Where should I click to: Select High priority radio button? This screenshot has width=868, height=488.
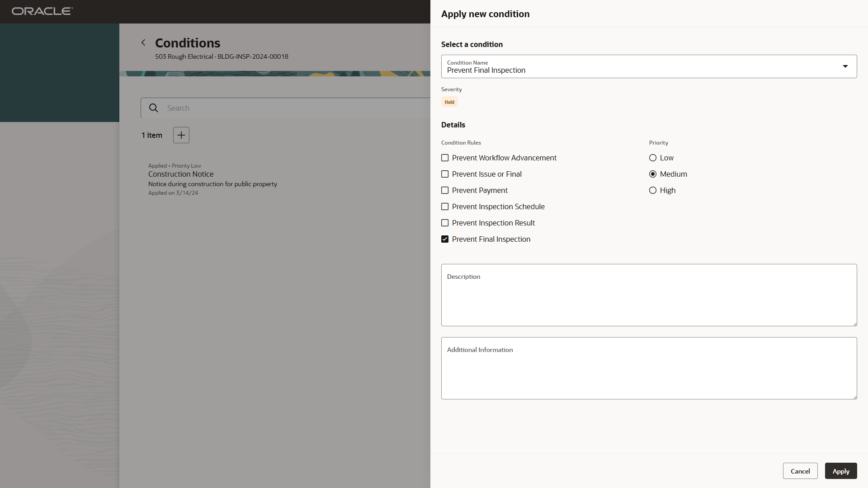point(653,190)
